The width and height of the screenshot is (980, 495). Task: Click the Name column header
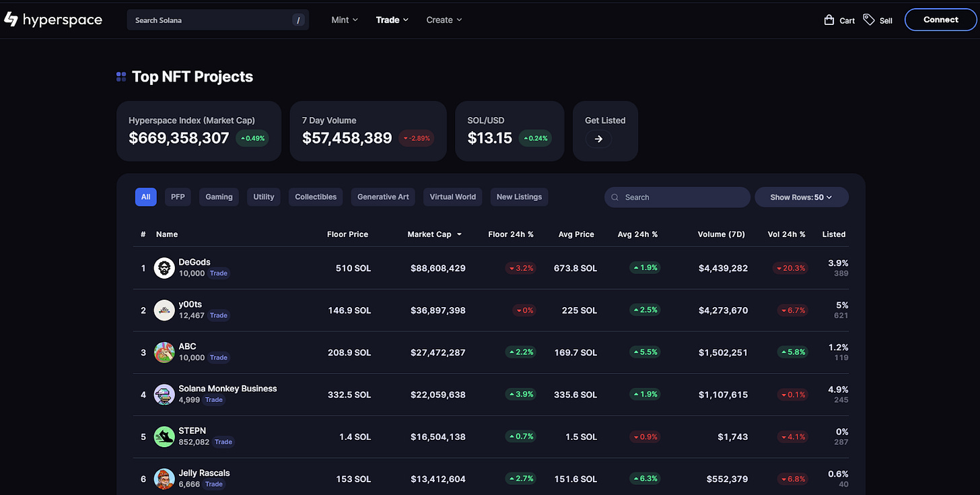coord(167,234)
